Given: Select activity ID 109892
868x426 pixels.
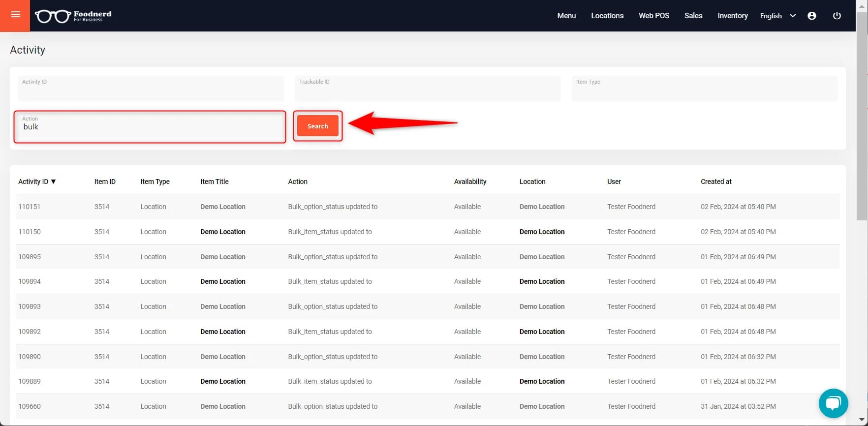Looking at the screenshot, I should (x=30, y=332).
